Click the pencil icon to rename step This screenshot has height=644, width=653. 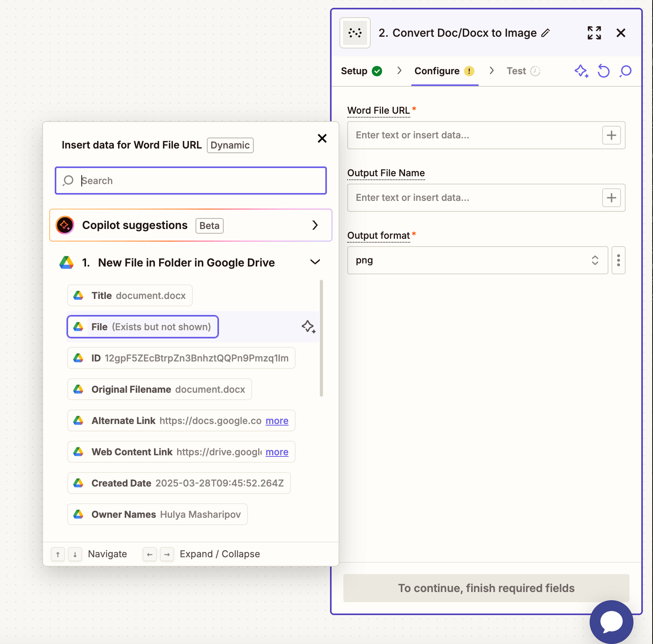[545, 33]
